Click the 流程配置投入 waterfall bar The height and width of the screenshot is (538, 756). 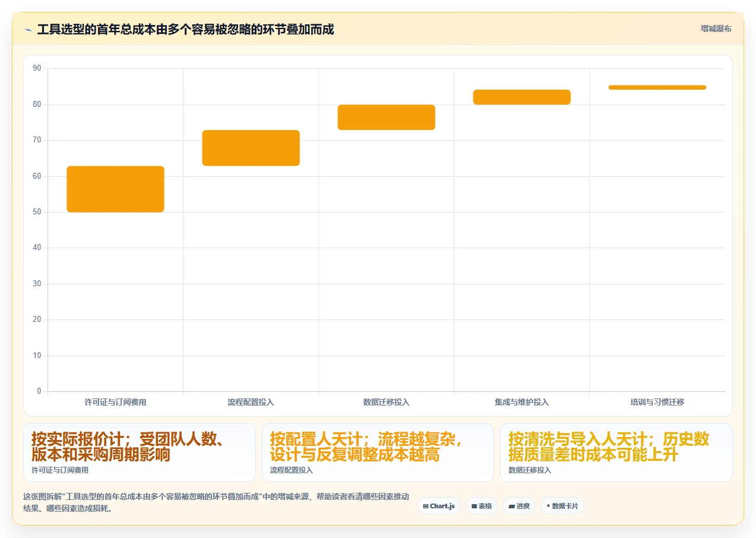click(x=251, y=148)
